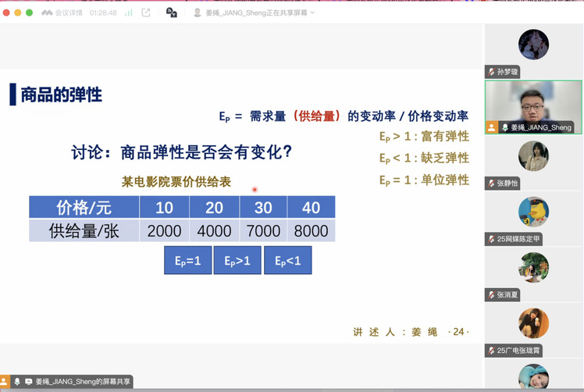Click 25网媒陈定甲's muted microphone icon
Viewport: 584px width, 392px height.
(x=491, y=239)
